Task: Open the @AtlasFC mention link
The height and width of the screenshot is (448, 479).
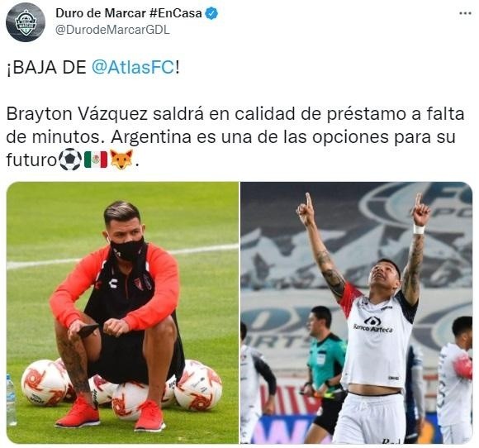Action: (133, 67)
